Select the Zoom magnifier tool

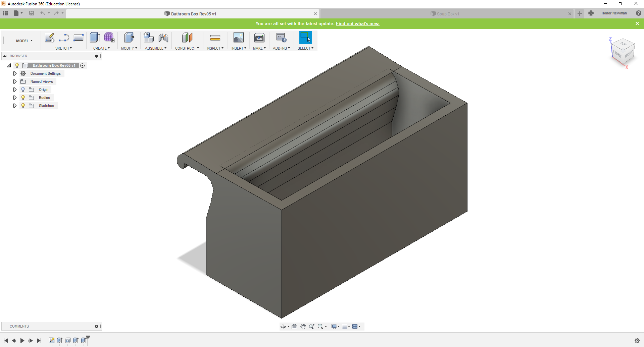(x=312, y=327)
